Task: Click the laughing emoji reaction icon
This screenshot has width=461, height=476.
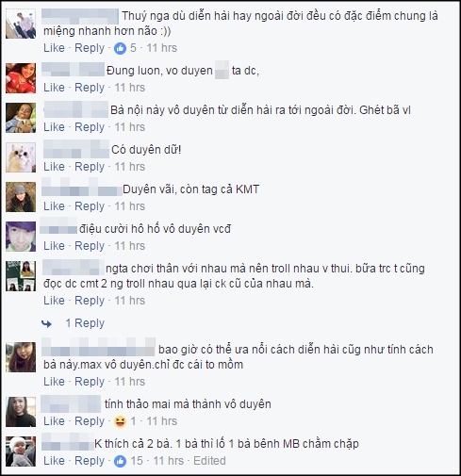Action: 120,421
